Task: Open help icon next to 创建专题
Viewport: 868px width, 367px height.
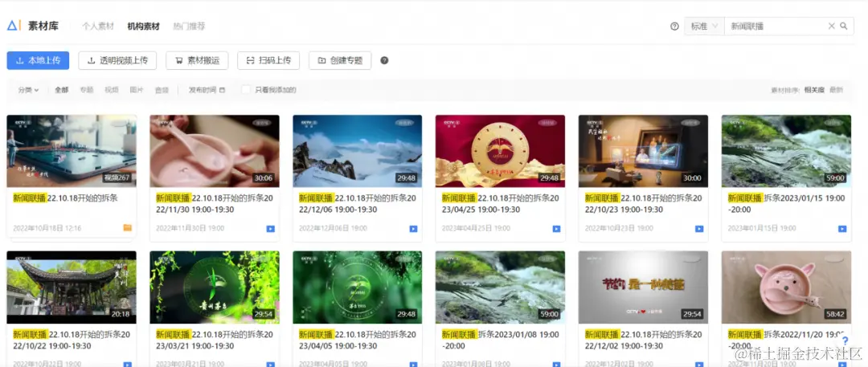Action: (384, 60)
